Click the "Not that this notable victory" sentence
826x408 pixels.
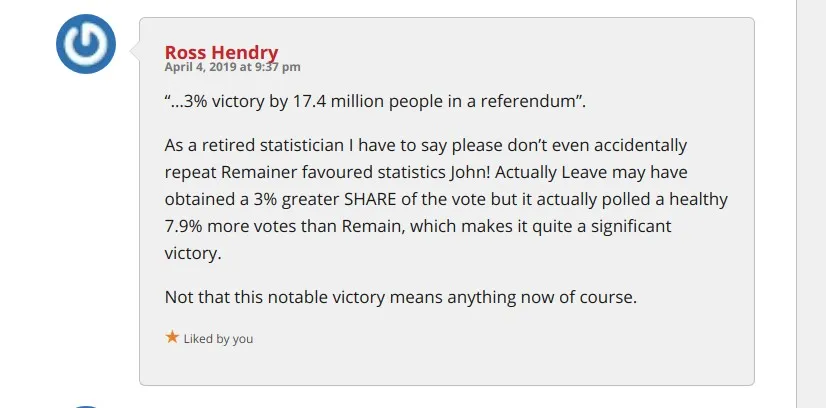[x=401, y=297]
